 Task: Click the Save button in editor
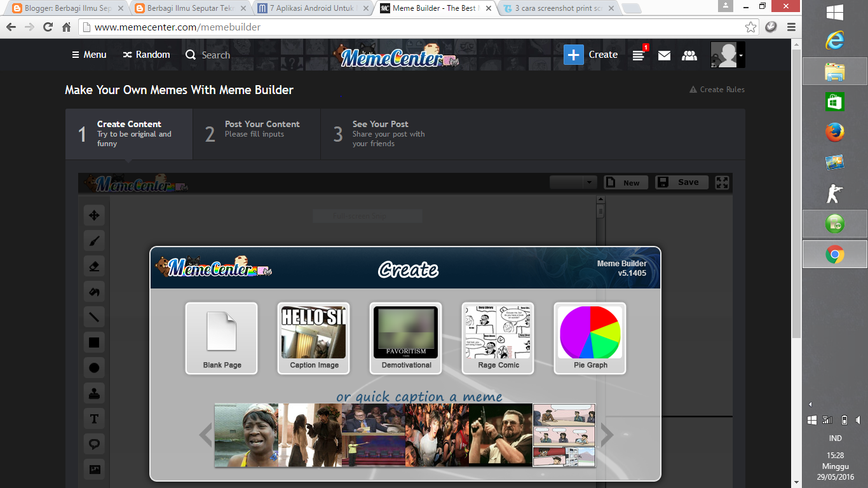click(681, 182)
